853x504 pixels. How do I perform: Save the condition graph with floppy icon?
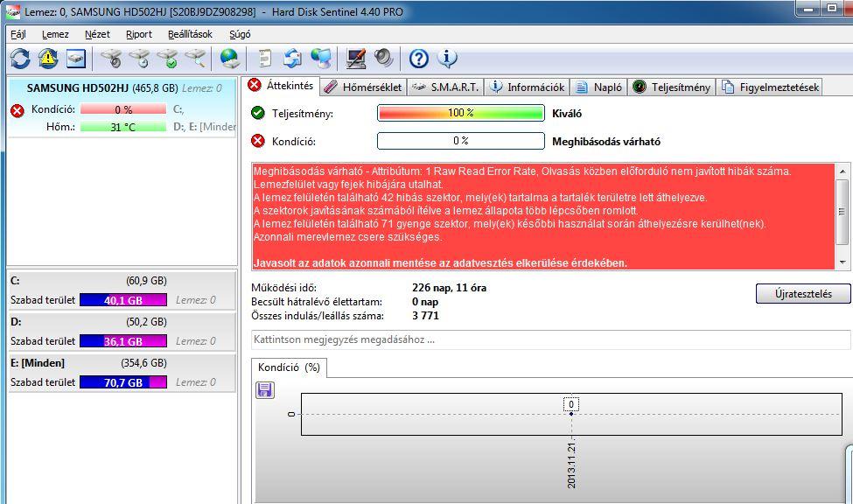click(x=265, y=389)
